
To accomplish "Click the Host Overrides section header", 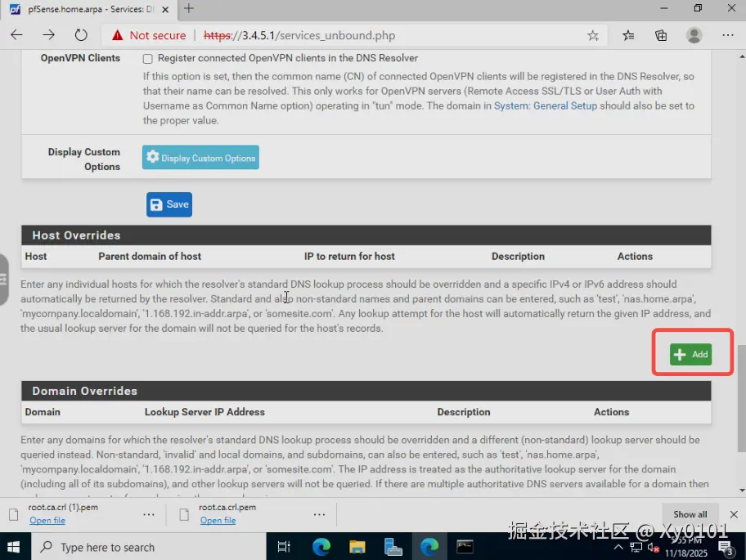I will pos(366,235).
